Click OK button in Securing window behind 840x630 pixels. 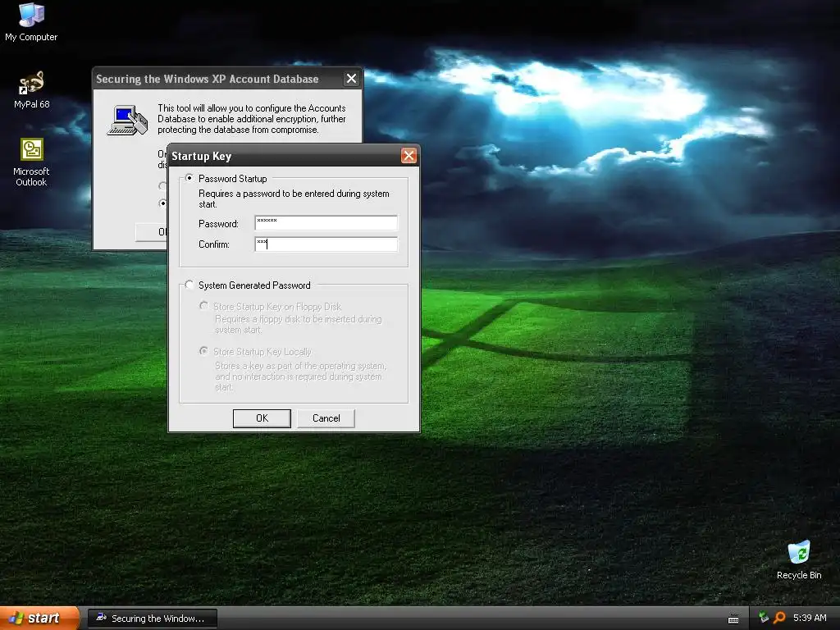(151, 232)
